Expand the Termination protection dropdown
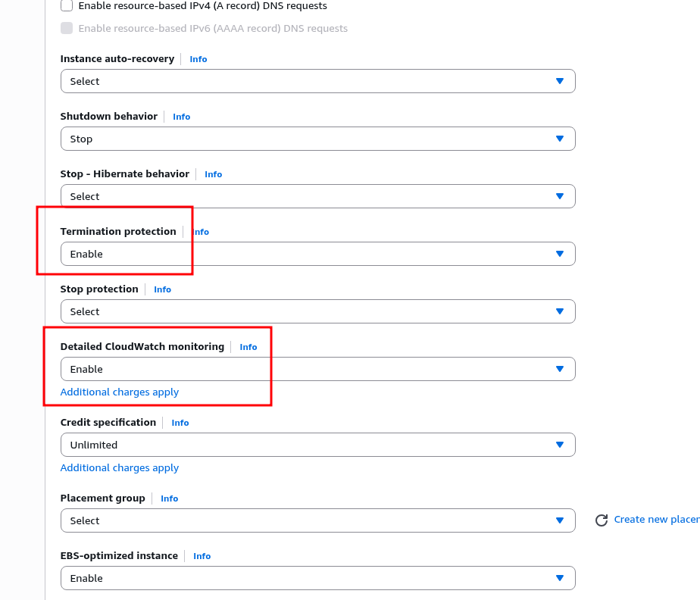 point(317,254)
